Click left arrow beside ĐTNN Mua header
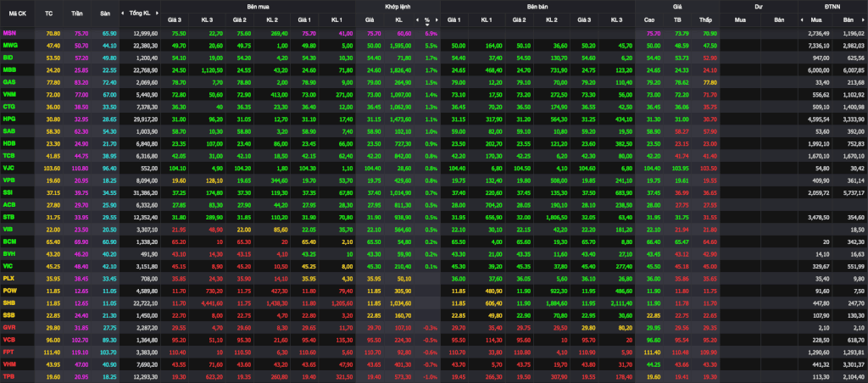The image size is (868, 383). (802, 20)
